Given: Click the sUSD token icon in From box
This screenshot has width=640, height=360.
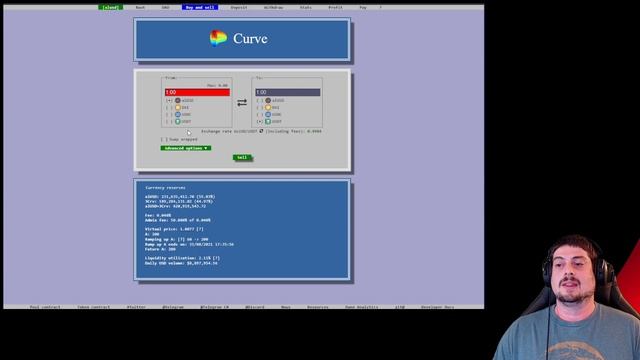Looking at the screenshot, I should [x=178, y=100].
